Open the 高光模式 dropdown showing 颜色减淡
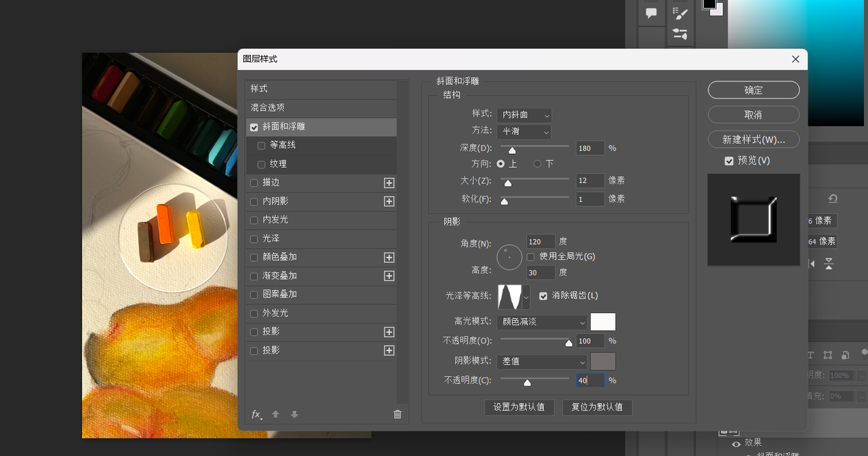The image size is (868, 456). coord(542,322)
